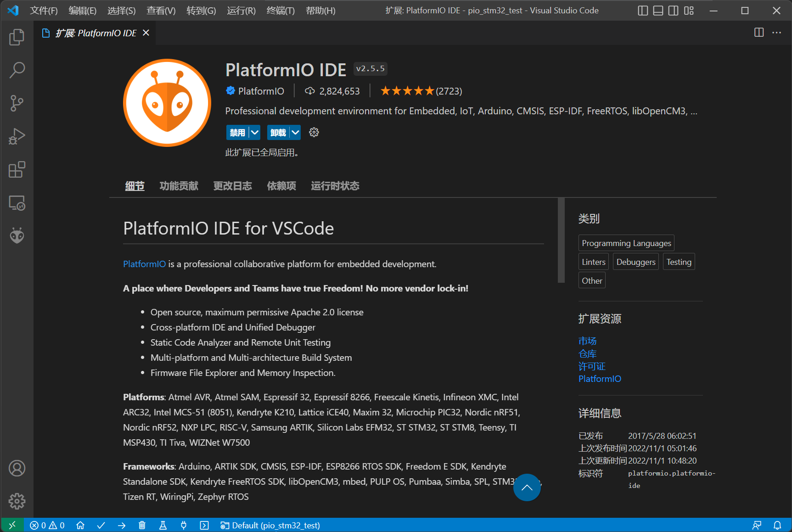Screen dimensions: 792x532
Task: Open the 许可证 license link
Action: click(592, 366)
